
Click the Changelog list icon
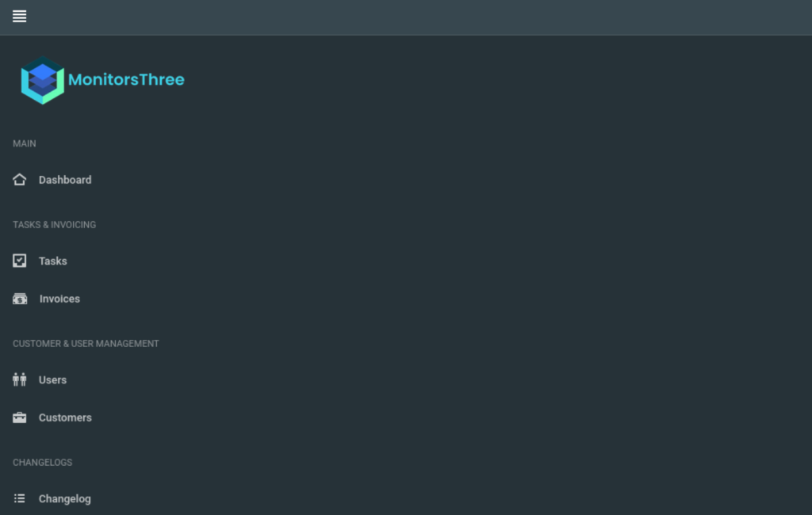click(x=20, y=498)
